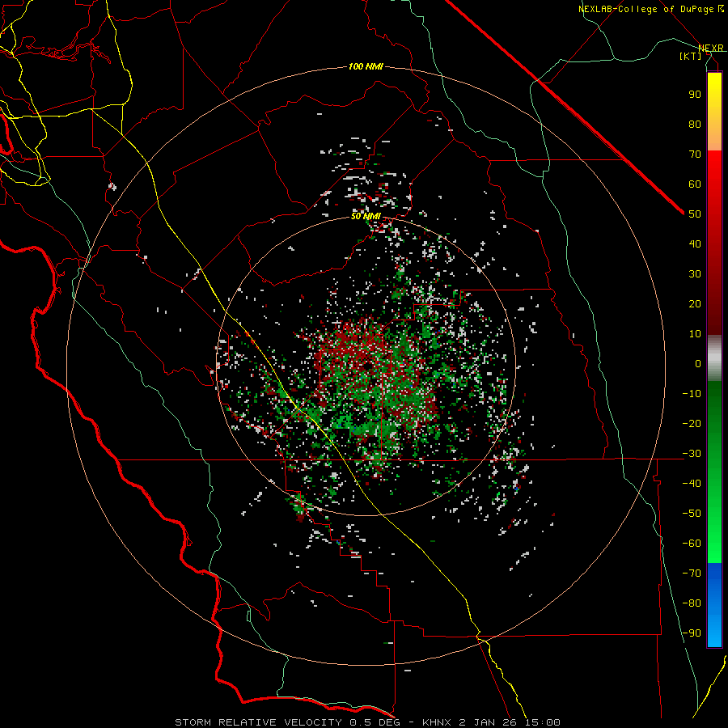Click the NEXR label above the scale
This screenshot has width=728, height=728.
click(711, 48)
